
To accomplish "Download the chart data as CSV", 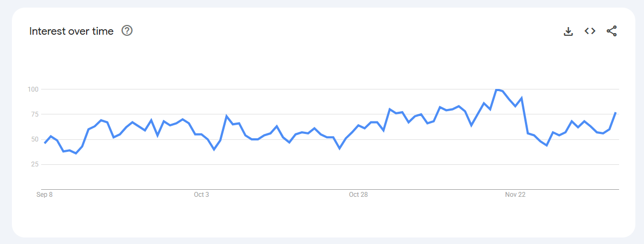I will coord(568,31).
